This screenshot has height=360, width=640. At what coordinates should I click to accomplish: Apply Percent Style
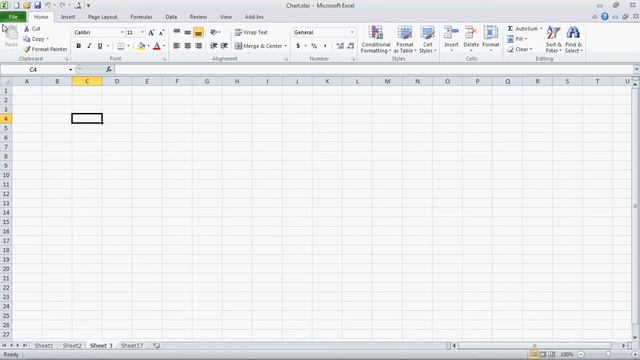pyautogui.click(x=314, y=46)
